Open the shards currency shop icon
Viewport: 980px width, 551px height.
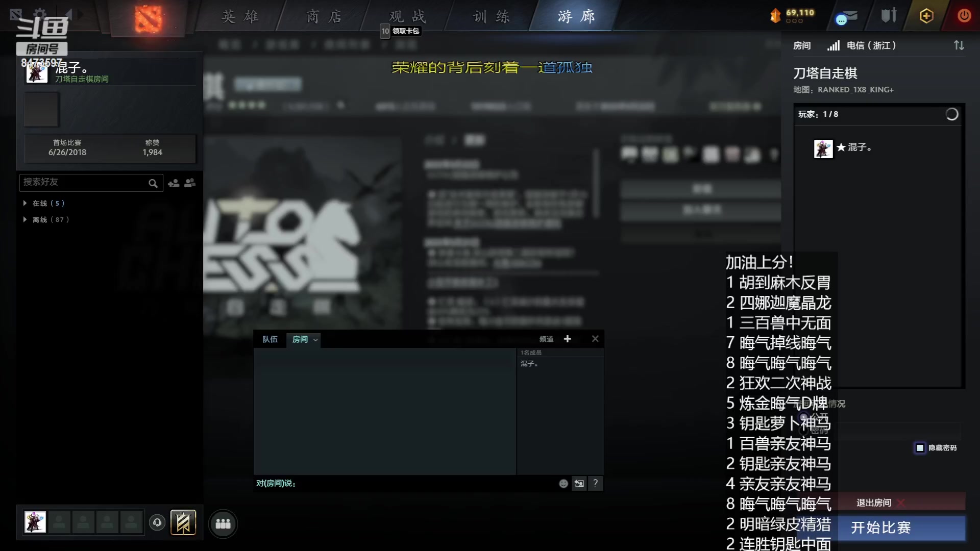click(x=775, y=16)
